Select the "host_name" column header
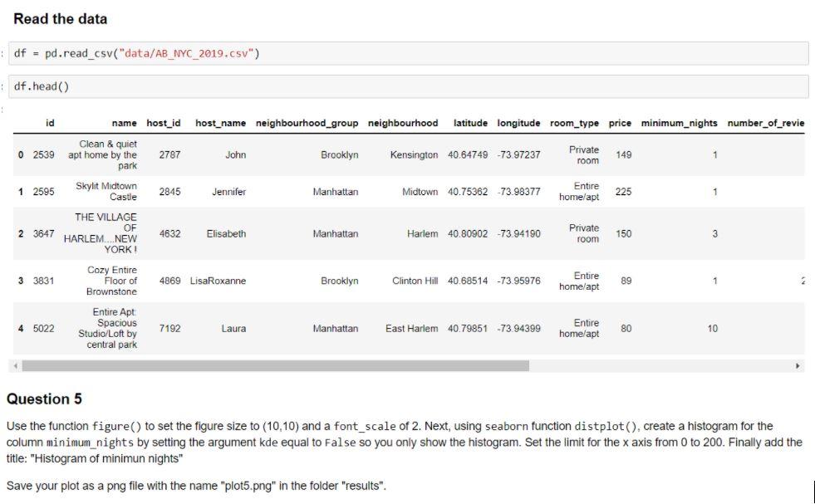This screenshot has width=815, height=504. coord(219,121)
